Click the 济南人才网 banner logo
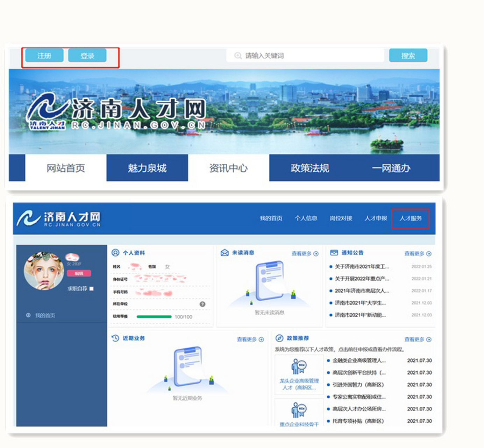 (x=116, y=111)
